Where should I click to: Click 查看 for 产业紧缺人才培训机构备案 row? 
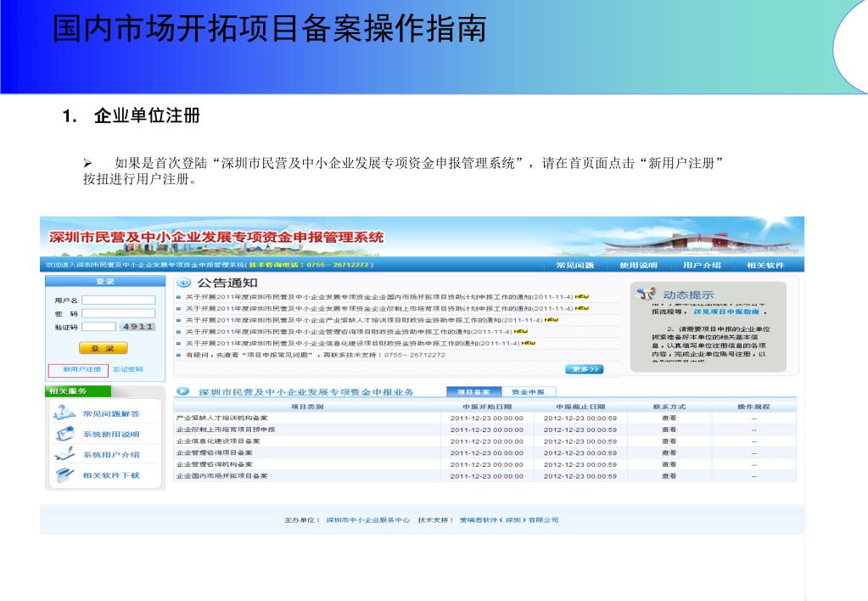point(669,418)
